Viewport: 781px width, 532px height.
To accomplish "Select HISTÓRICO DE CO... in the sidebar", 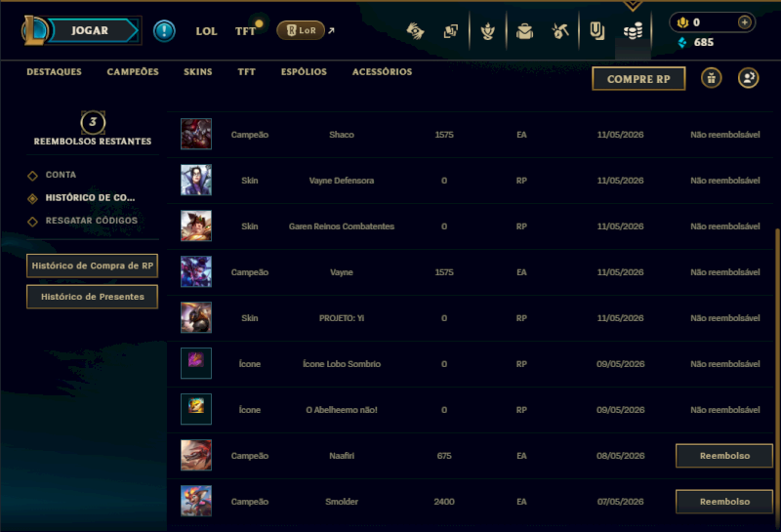I will click(x=90, y=198).
